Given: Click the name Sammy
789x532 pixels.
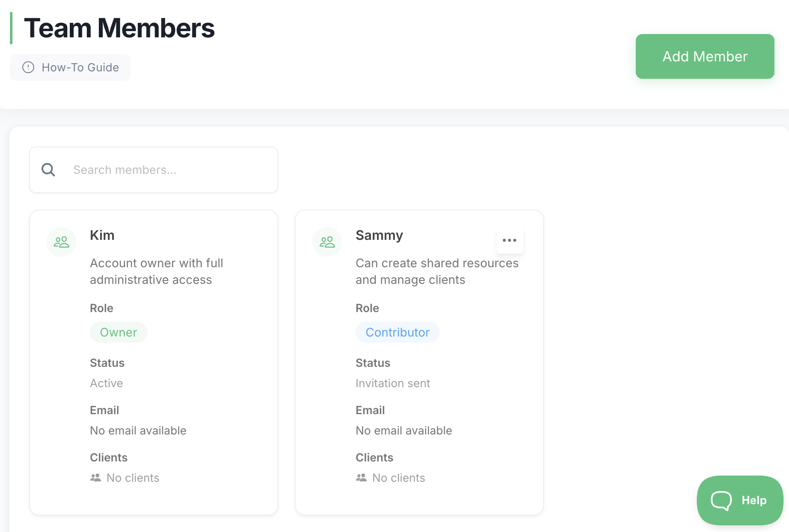Looking at the screenshot, I should 379,235.
